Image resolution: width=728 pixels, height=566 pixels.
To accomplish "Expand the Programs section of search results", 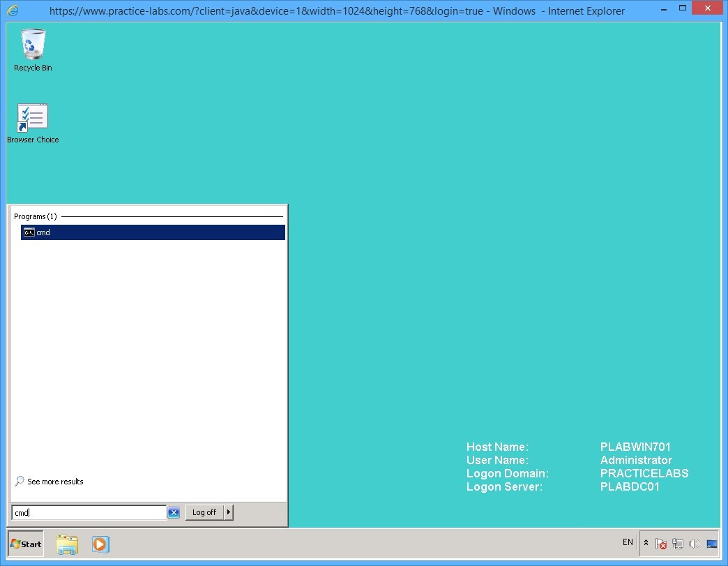I will [36, 216].
